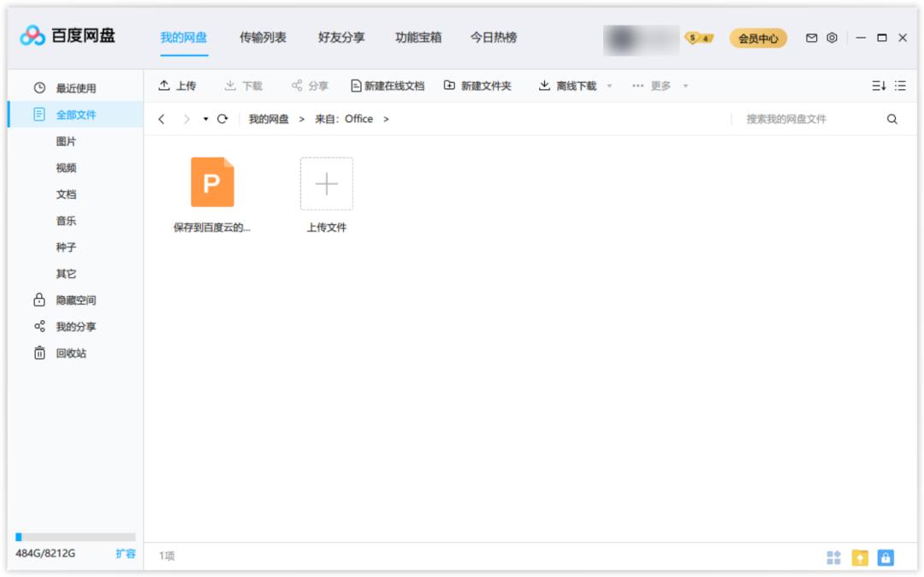924x577 pixels.
Task: Switch to the 传输列表 tab
Action: coord(262,38)
